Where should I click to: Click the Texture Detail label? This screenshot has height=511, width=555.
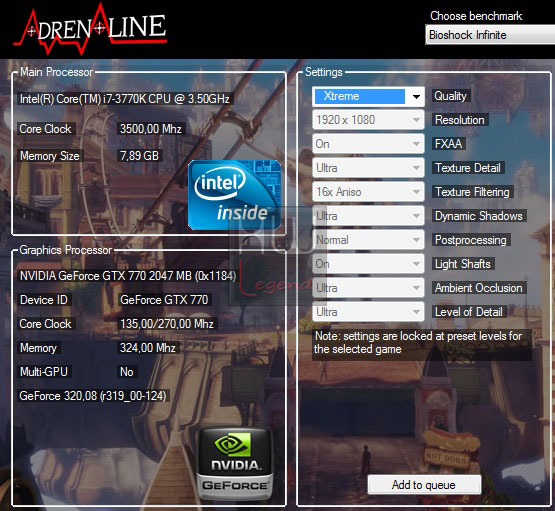(x=468, y=168)
